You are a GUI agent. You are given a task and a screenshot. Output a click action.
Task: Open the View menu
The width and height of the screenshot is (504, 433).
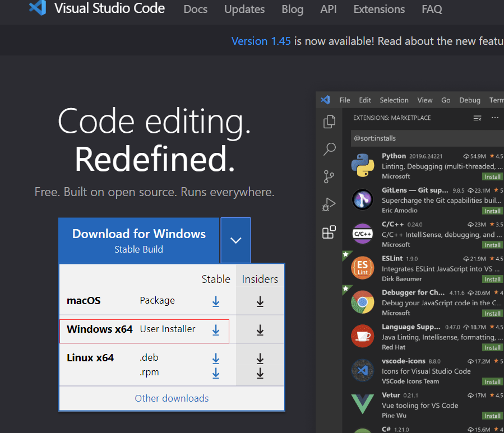425,100
